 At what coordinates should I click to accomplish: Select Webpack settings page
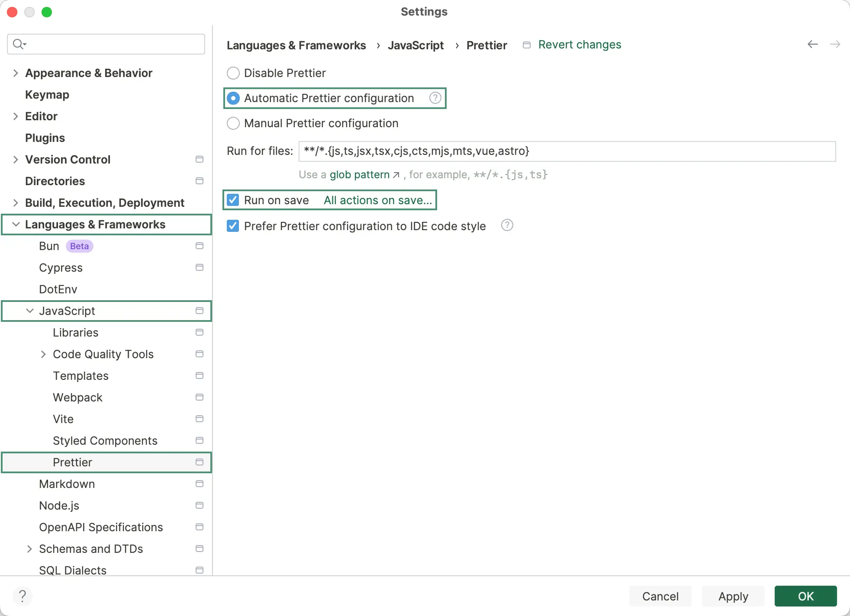[x=77, y=397]
